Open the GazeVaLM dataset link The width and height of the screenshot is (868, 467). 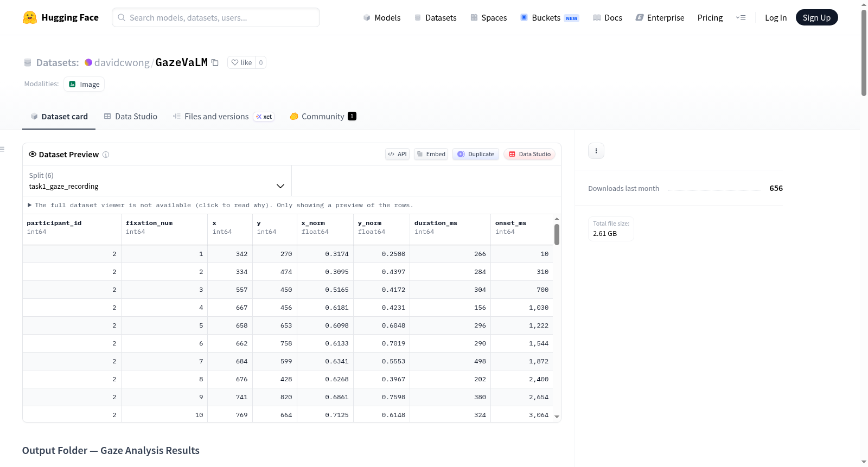point(182,62)
